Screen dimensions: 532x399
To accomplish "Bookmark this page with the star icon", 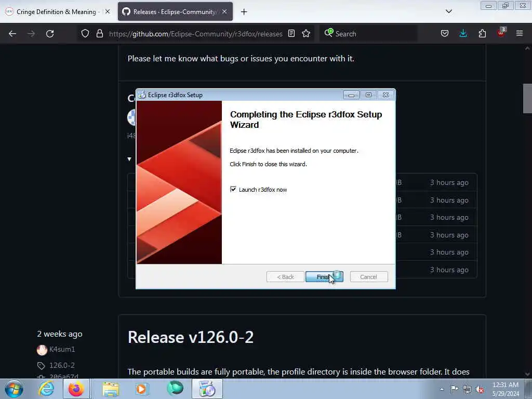I will click(306, 34).
